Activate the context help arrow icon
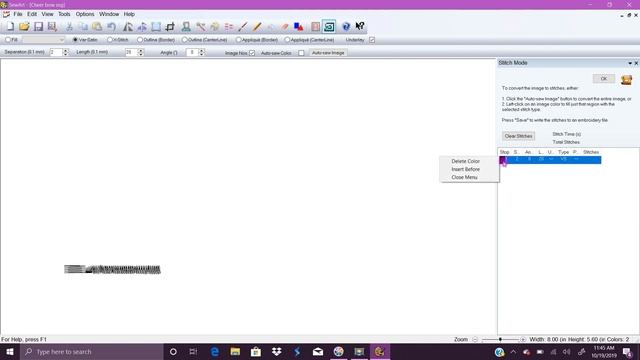The width and height of the screenshot is (640, 360). [360, 27]
